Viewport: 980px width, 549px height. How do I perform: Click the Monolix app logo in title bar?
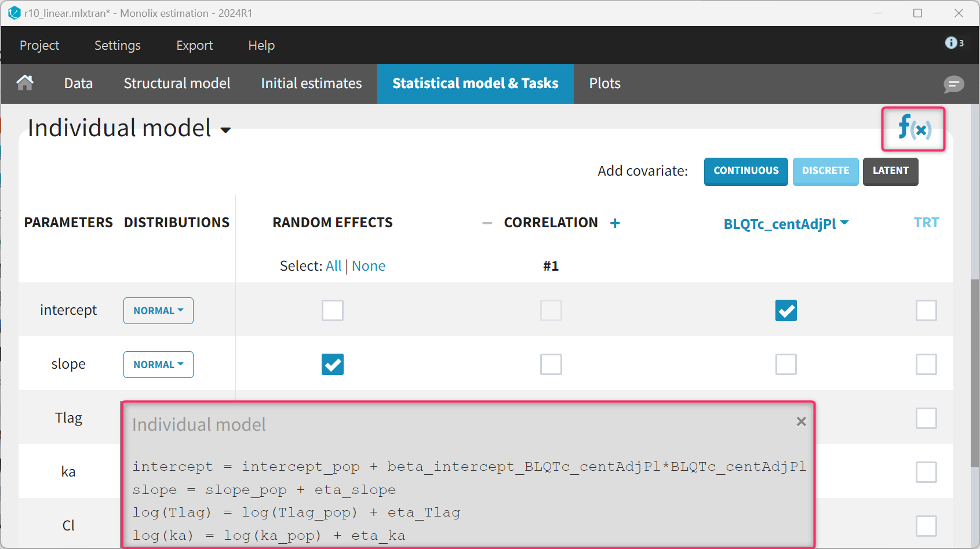[14, 13]
